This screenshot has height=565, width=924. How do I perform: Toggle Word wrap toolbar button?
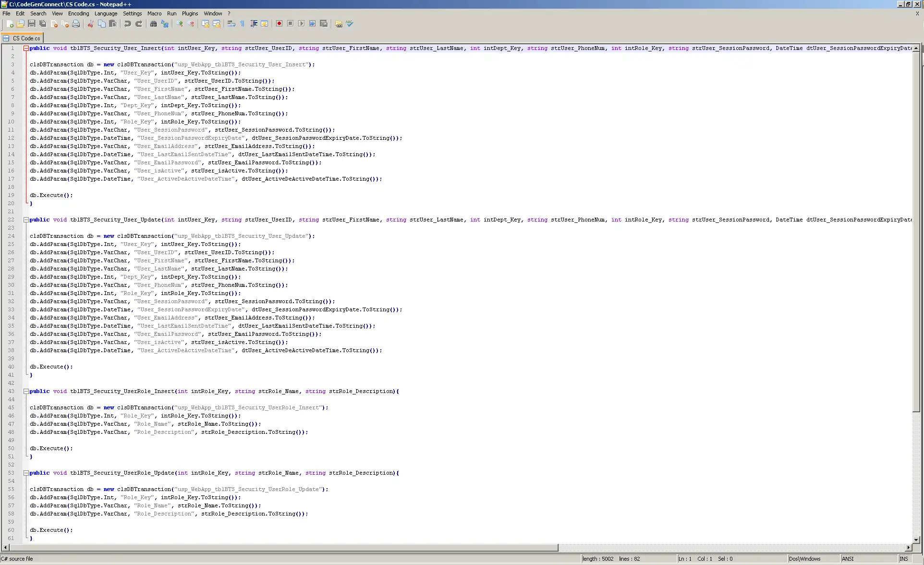(231, 24)
